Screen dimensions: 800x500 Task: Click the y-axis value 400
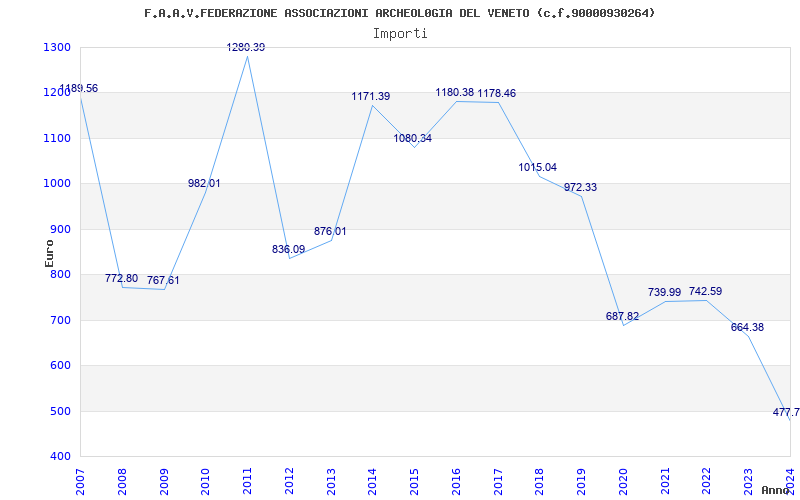tap(60, 457)
